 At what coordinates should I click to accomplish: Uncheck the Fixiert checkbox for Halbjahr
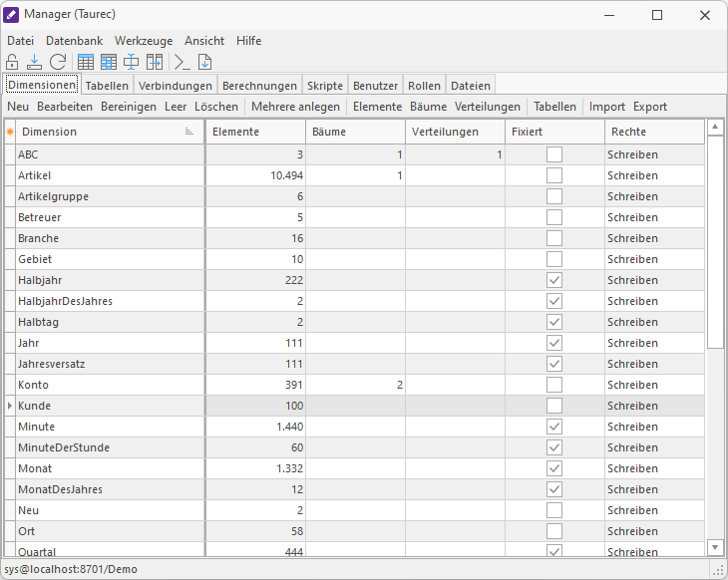(553, 280)
